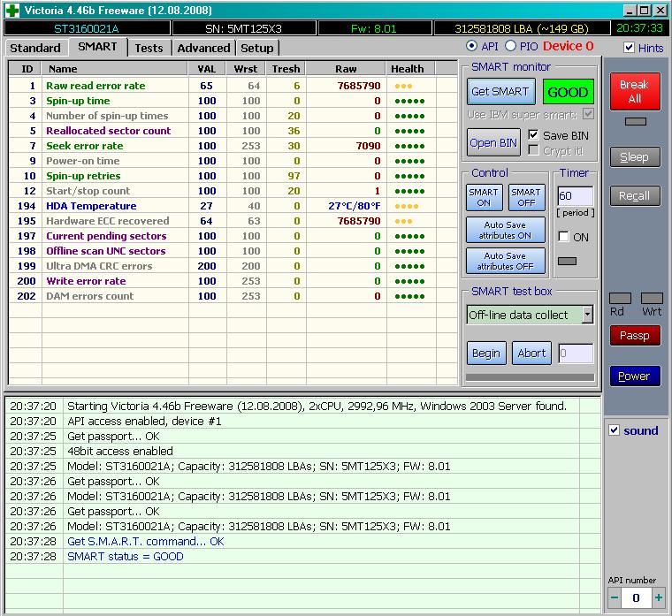Image resolution: width=672 pixels, height=616 pixels.
Task: Open the Setup tab
Action: pyautogui.click(x=256, y=48)
